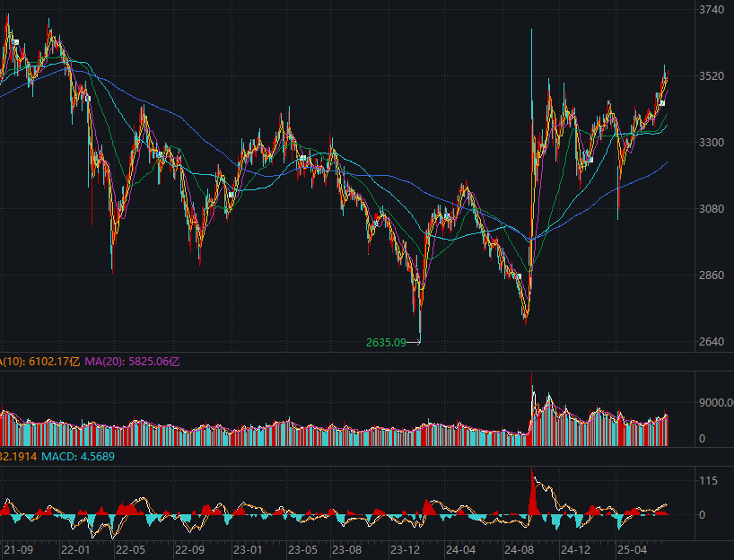Click the white marker above the 22-09 date
This screenshot has width=734, height=560.
tap(231, 194)
